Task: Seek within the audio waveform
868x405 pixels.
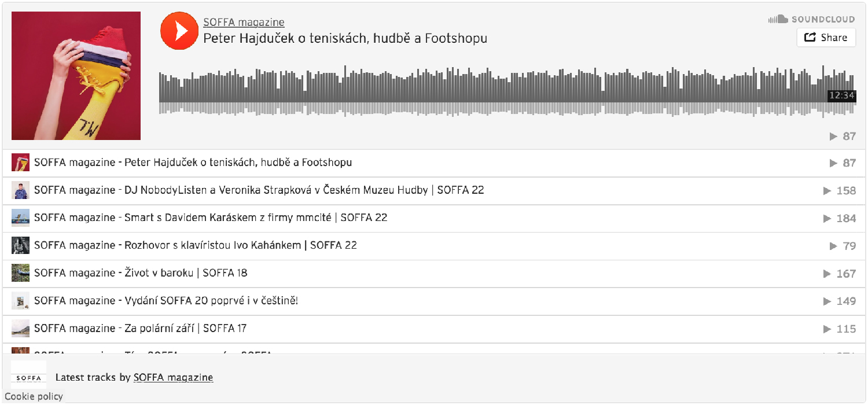Action: pos(507,91)
